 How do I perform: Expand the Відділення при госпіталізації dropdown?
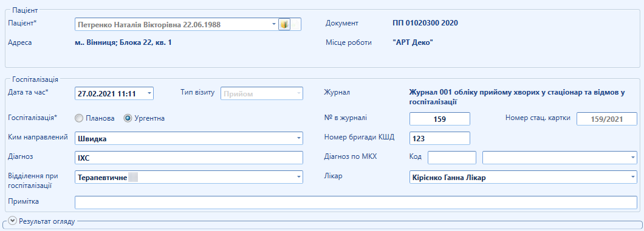click(298, 177)
